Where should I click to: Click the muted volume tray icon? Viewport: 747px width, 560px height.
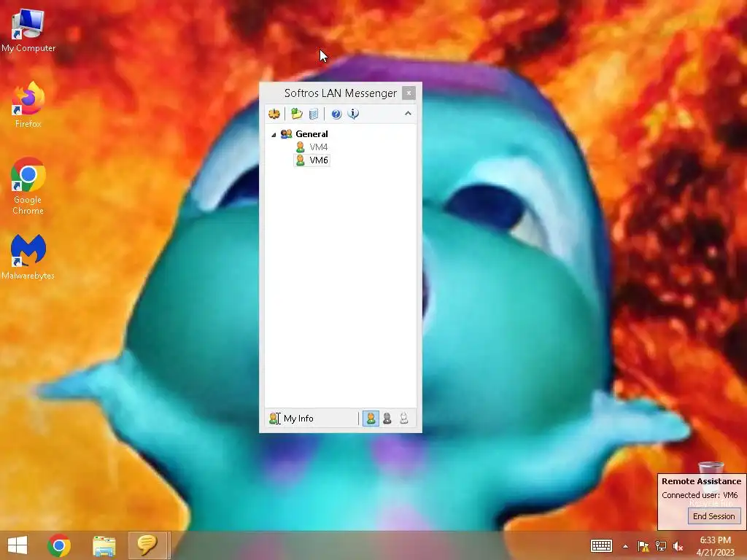(678, 546)
